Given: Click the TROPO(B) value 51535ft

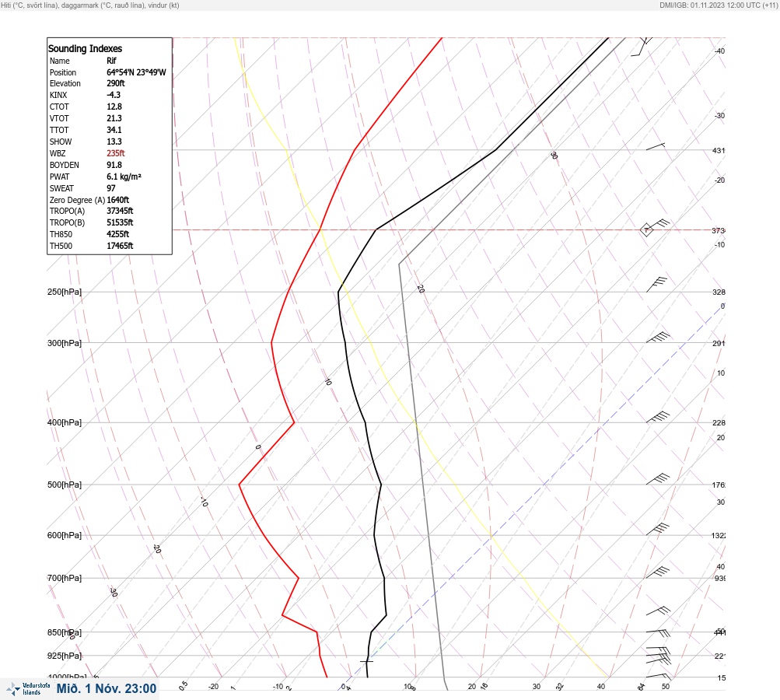Looking at the screenshot, I should [x=120, y=223].
